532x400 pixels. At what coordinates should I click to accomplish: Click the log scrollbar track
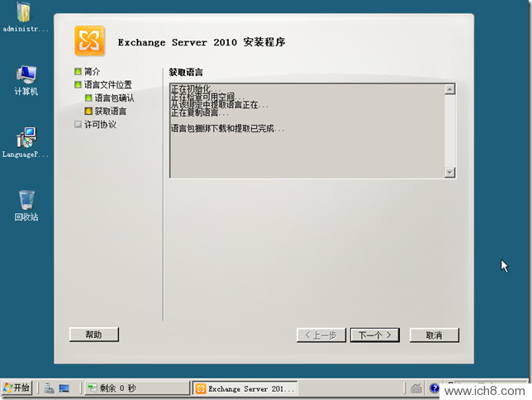[x=449, y=131]
